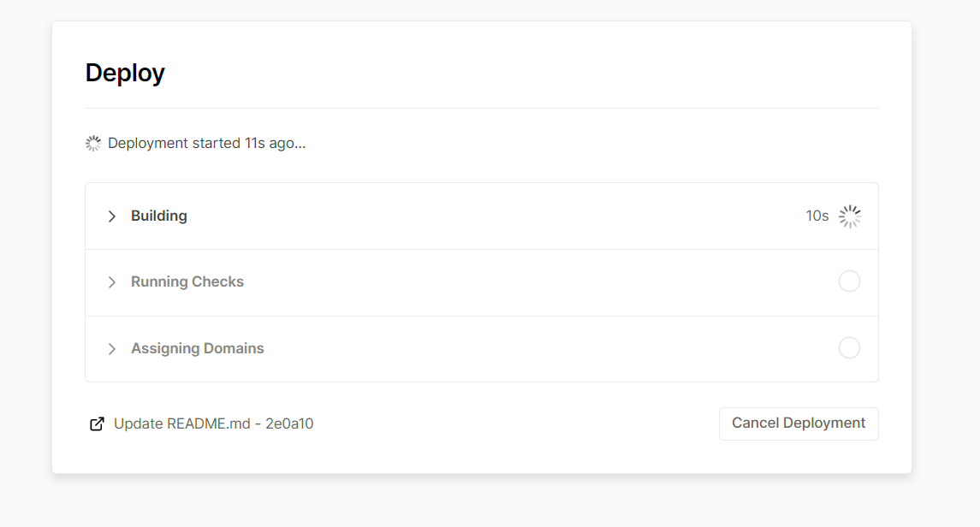Image resolution: width=980 pixels, height=527 pixels.
Task: Click the external link icon near commit
Action: (97, 424)
